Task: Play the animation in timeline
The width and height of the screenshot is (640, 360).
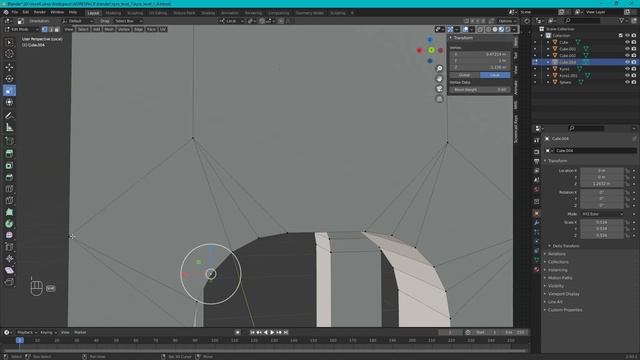Action: [x=272, y=333]
